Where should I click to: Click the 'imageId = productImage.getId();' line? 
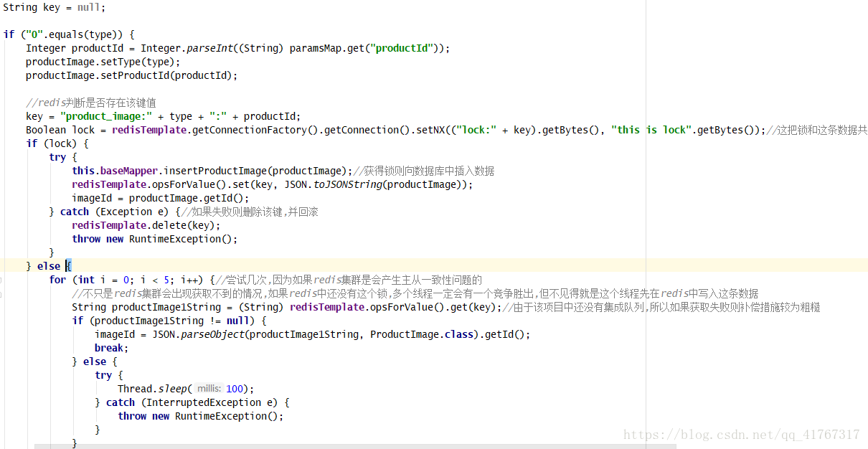coord(161,198)
